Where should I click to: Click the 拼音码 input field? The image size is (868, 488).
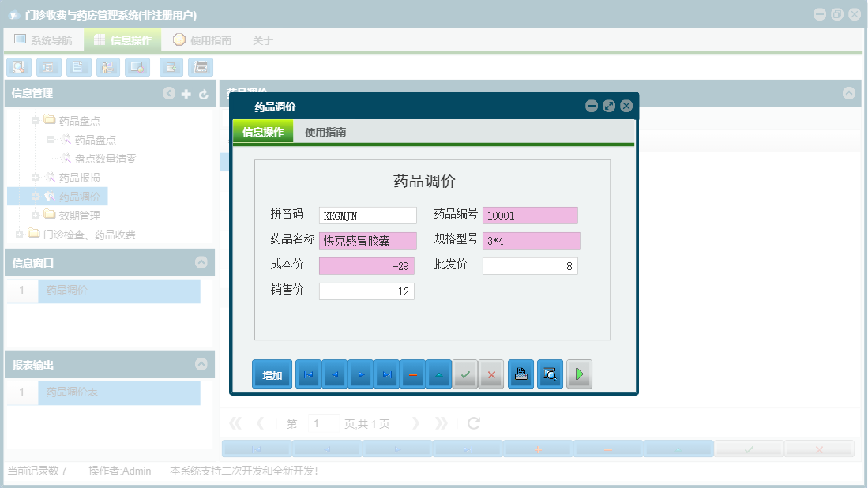366,215
